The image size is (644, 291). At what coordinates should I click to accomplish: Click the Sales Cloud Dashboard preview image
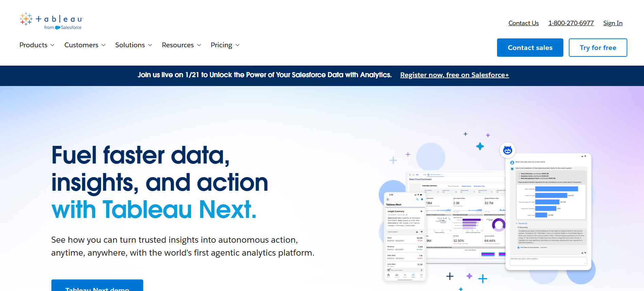456,218
